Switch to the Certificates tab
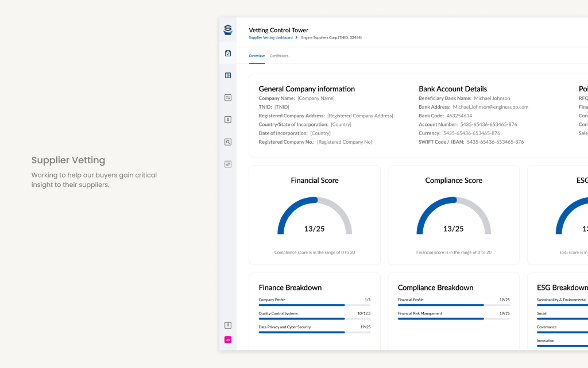588x368 pixels. point(279,56)
